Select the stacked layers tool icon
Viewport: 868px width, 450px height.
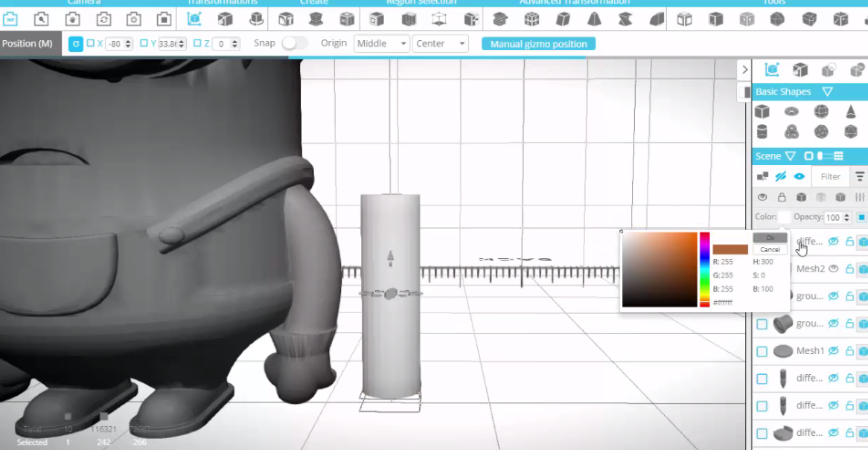500,19
